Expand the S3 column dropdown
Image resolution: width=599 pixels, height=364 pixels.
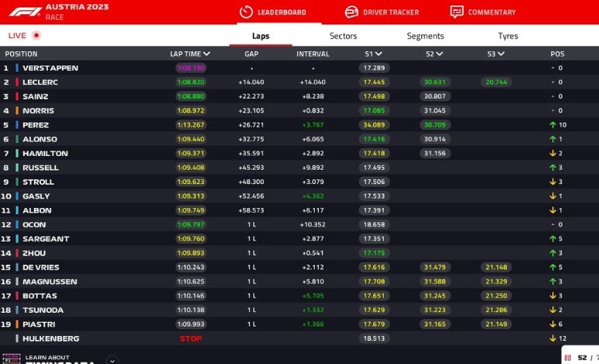tap(501, 54)
